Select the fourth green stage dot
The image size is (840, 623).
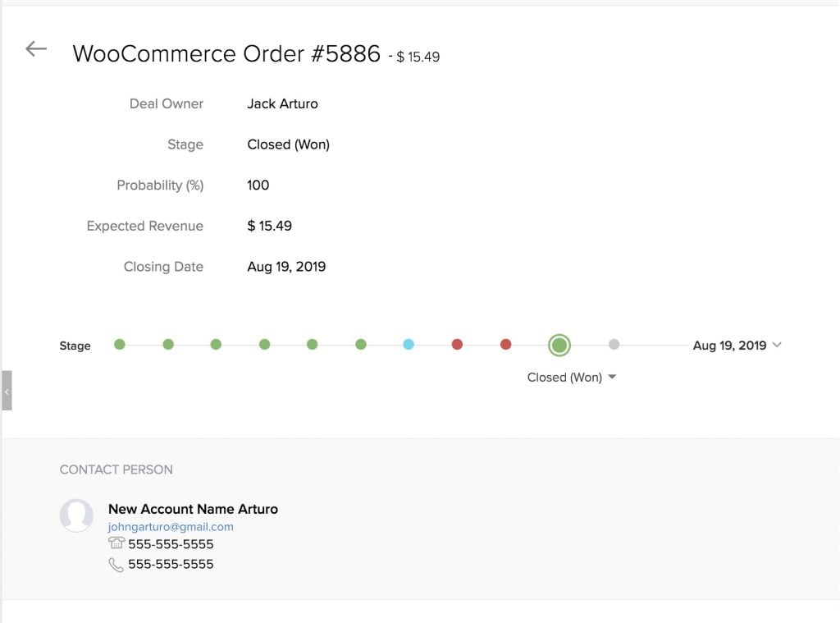click(265, 344)
